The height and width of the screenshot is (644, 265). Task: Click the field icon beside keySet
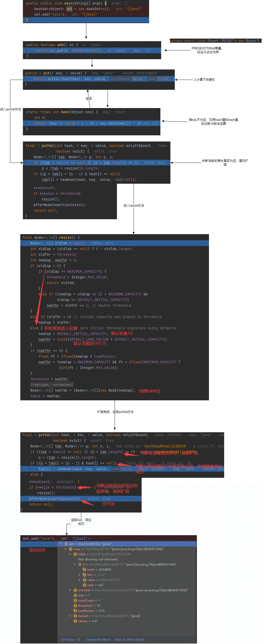75,616
